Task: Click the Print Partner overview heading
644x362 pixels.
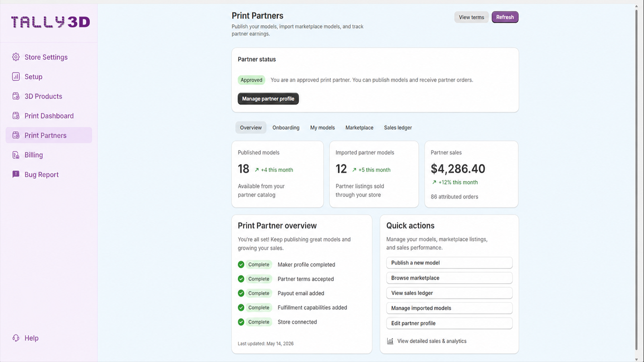Action: pos(277,226)
